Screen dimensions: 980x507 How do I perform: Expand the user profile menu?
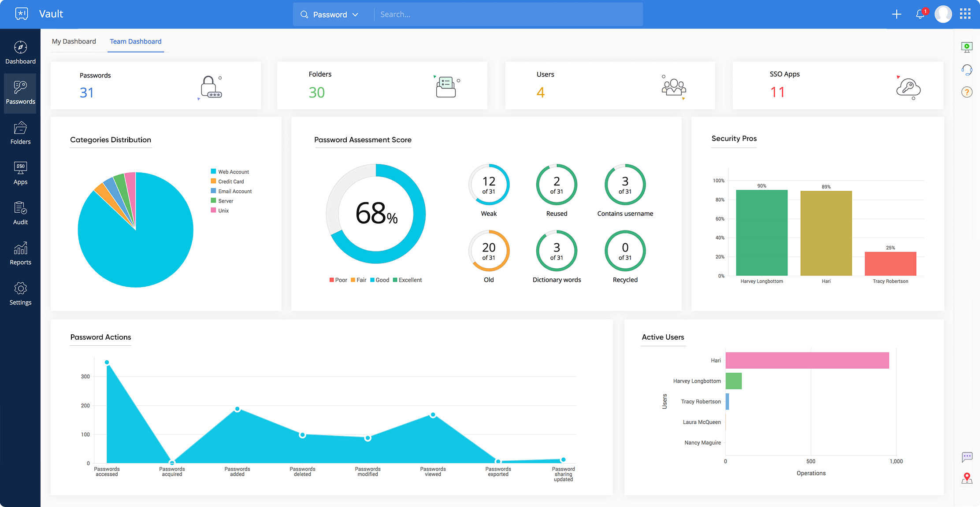click(942, 14)
